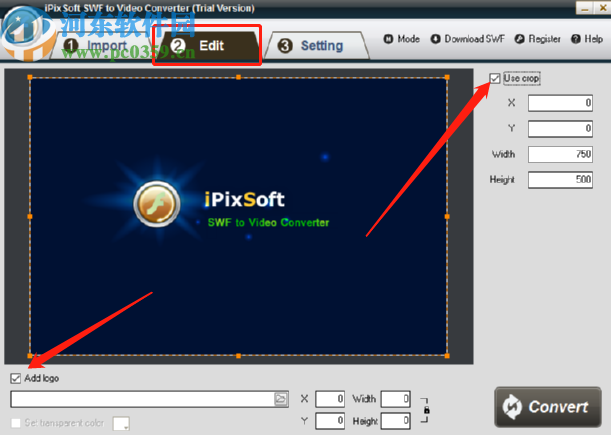Click the top-left corner crop handle
611x435 pixels.
coord(30,77)
